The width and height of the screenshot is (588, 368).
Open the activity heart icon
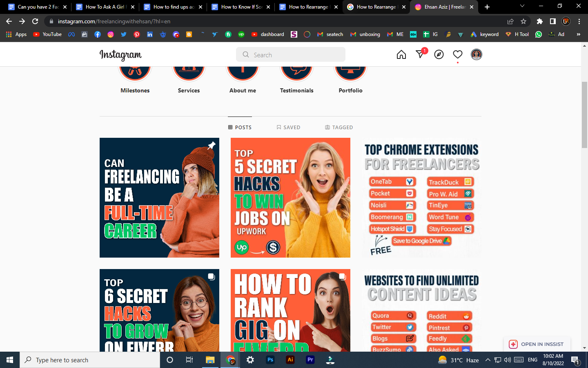click(x=458, y=54)
